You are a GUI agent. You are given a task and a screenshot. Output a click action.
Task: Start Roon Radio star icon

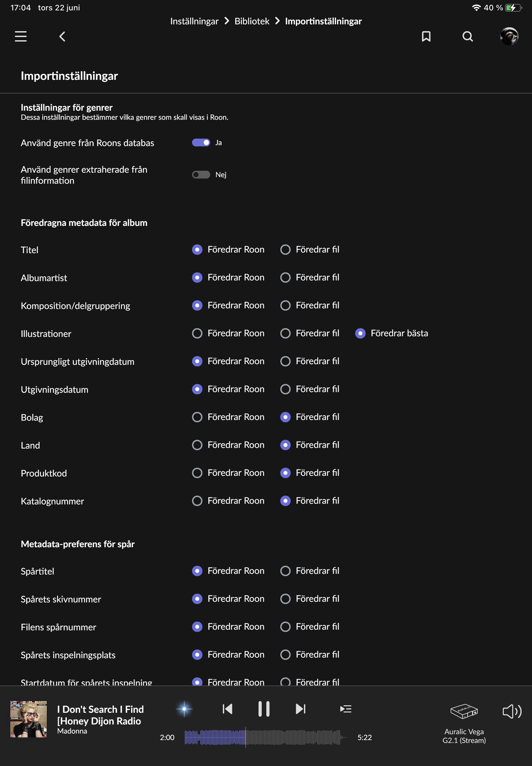coord(184,709)
